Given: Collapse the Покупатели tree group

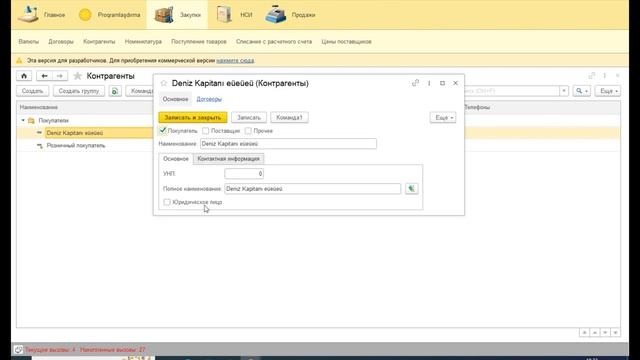Looking at the screenshot, I should pos(23,120).
